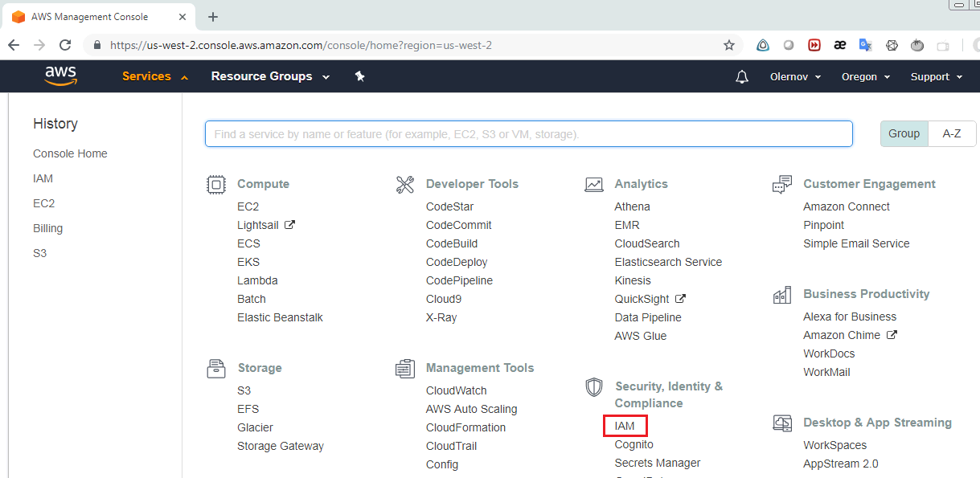Open the AppStream 2.0 service
The height and width of the screenshot is (478, 980).
[x=841, y=464]
